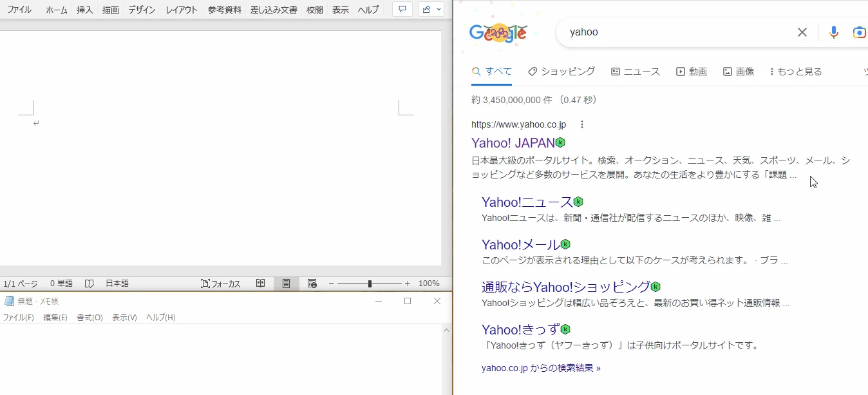868x395 pixels.
Task: Open the デザイン ribbon tab
Action: pyautogui.click(x=142, y=10)
